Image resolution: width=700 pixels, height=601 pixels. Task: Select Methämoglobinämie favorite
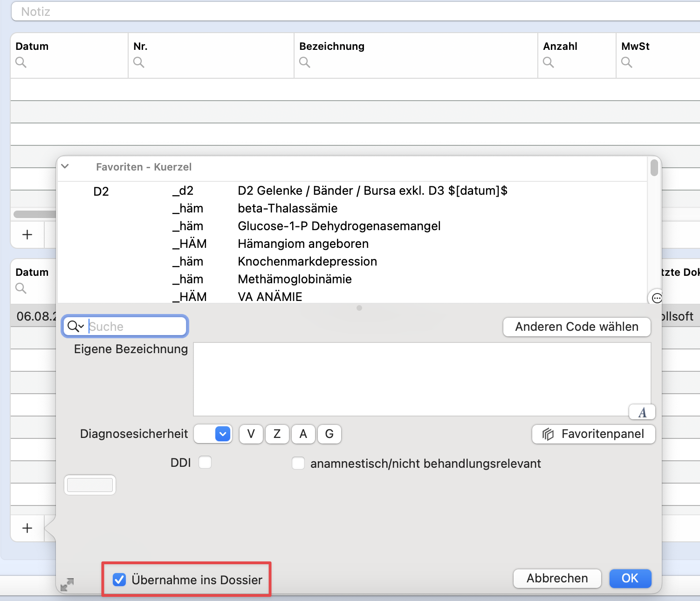(x=295, y=279)
